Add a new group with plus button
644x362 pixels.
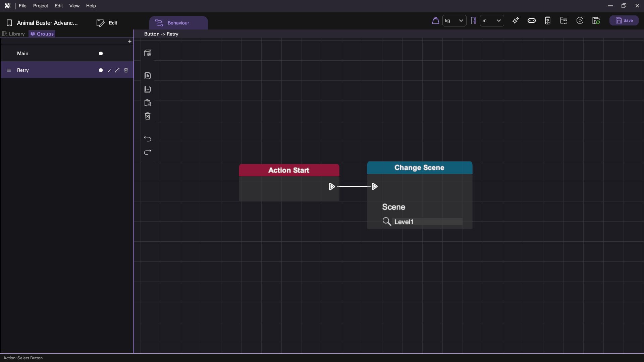[x=130, y=42]
